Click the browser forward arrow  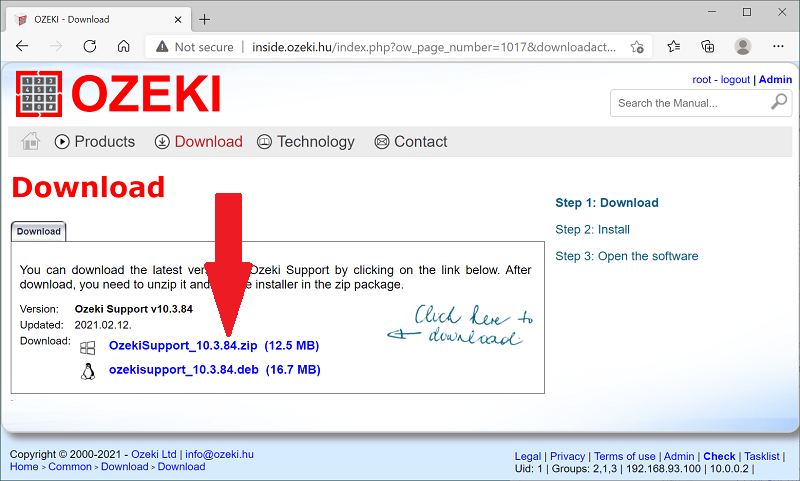point(56,46)
